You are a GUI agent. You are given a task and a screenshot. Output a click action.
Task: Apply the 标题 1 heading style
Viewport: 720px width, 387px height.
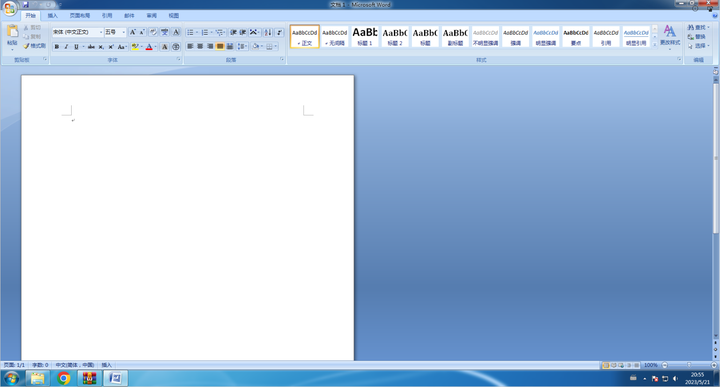(365, 36)
